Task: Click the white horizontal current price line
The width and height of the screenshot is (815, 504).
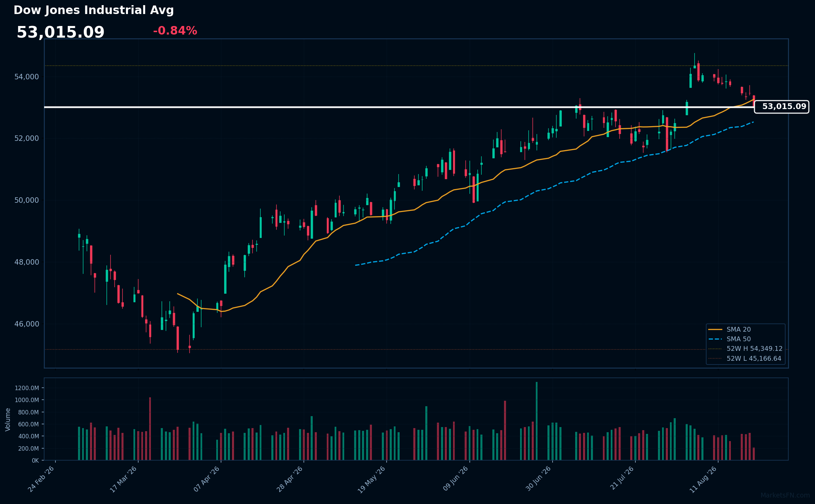Action: [399, 107]
